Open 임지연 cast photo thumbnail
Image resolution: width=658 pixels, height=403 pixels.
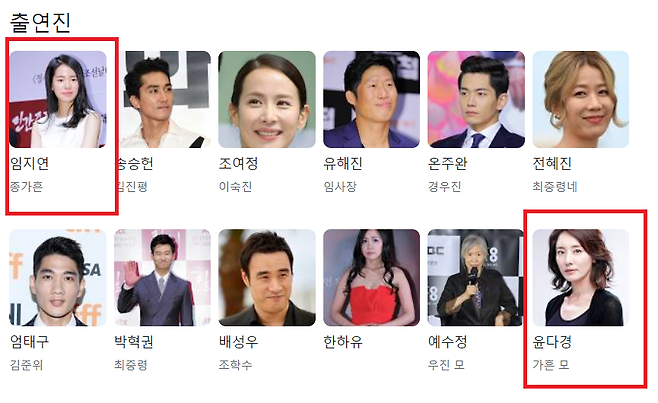click(x=58, y=99)
